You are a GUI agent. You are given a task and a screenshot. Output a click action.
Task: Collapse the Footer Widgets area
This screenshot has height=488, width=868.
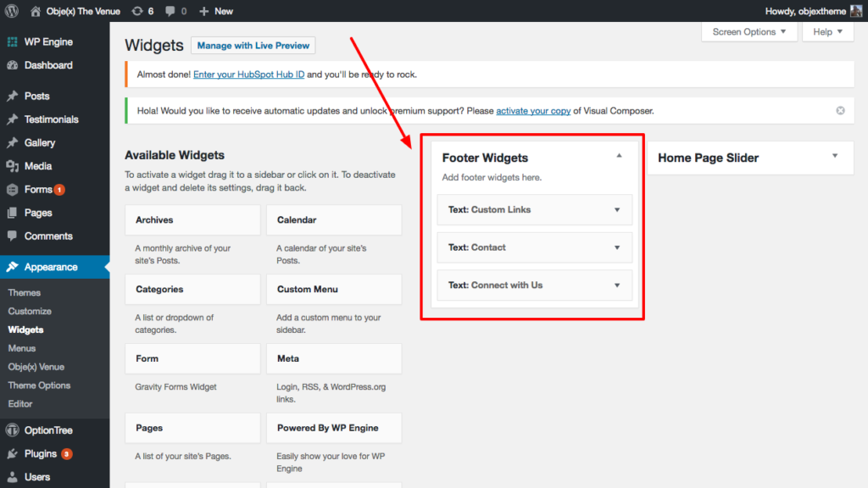(x=619, y=156)
